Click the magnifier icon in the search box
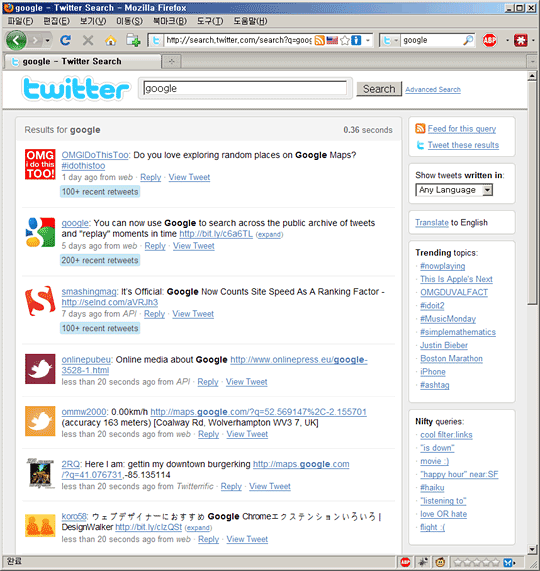The height and width of the screenshot is (571, 540). pyautogui.click(x=468, y=40)
